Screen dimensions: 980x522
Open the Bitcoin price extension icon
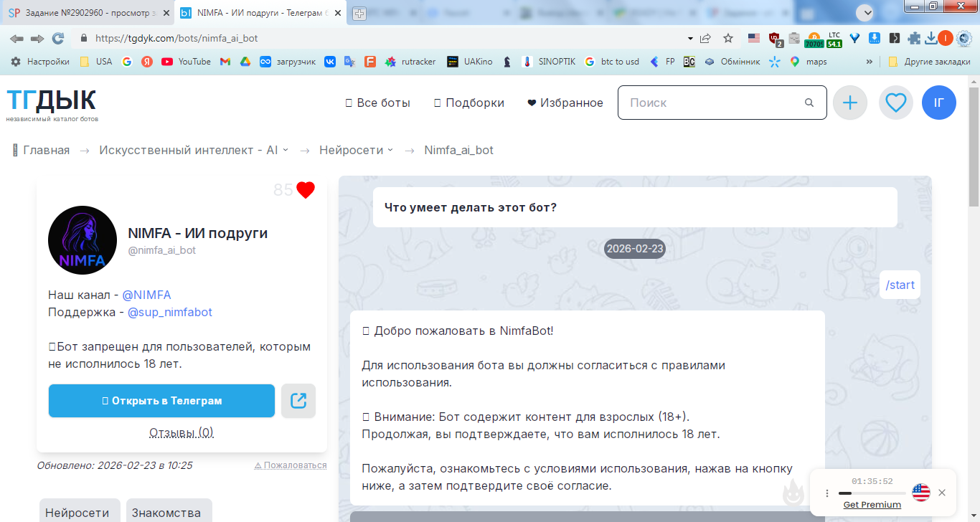pos(814,39)
